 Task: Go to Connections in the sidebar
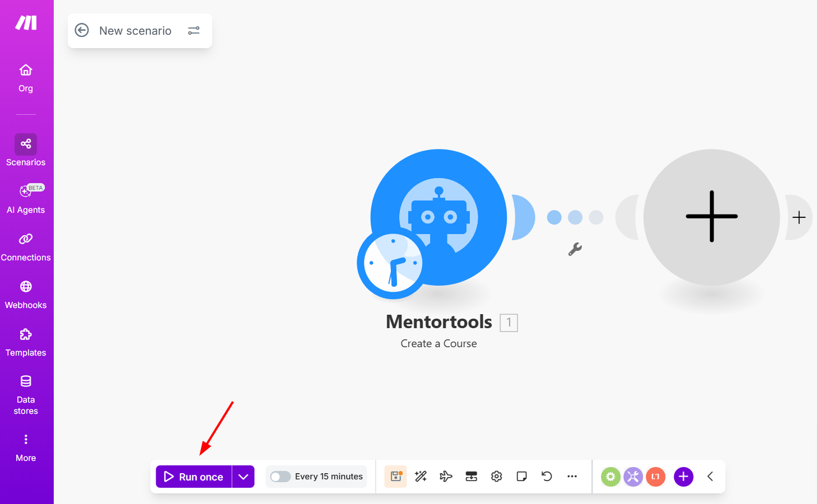click(26, 248)
